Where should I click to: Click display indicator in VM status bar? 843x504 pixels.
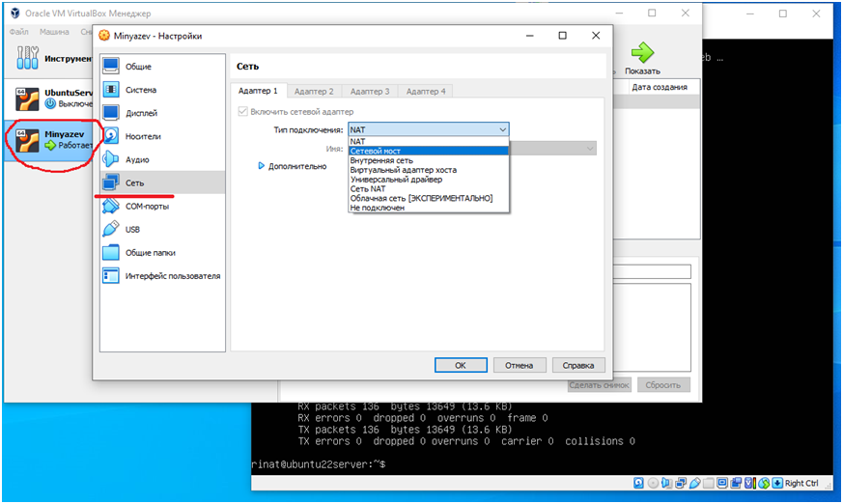722,483
